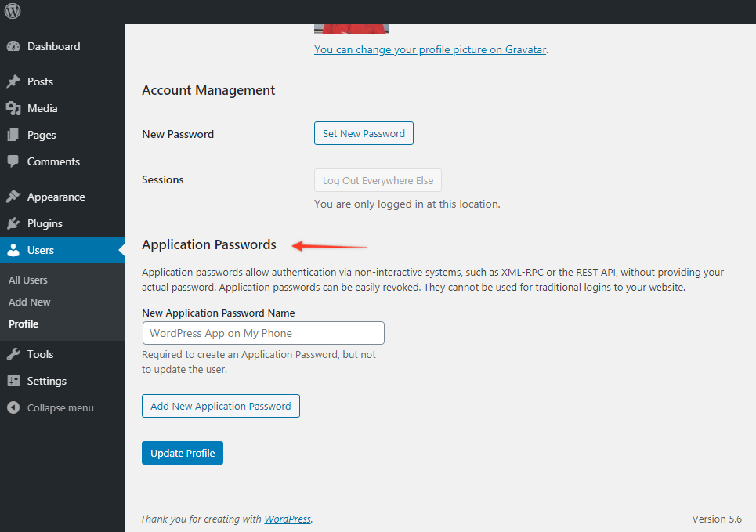Click the New Application Password Name label

(x=219, y=313)
